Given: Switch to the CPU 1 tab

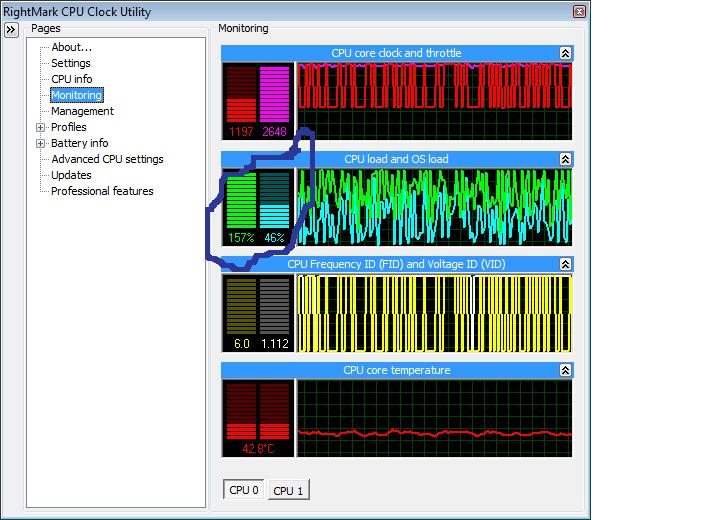Looking at the screenshot, I should pos(288,491).
